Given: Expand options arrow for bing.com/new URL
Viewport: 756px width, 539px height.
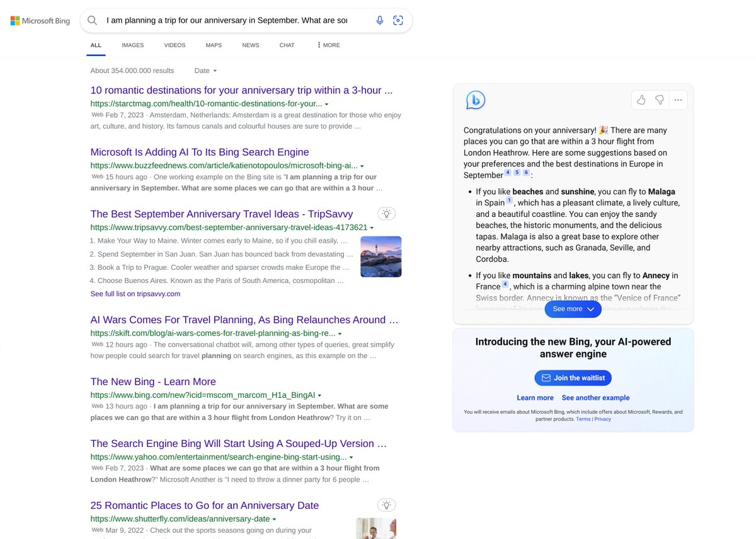Looking at the screenshot, I should [x=319, y=395].
